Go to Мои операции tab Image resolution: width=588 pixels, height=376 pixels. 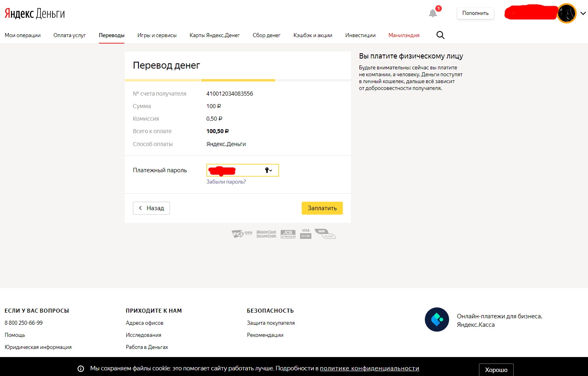(x=23, y=35)
